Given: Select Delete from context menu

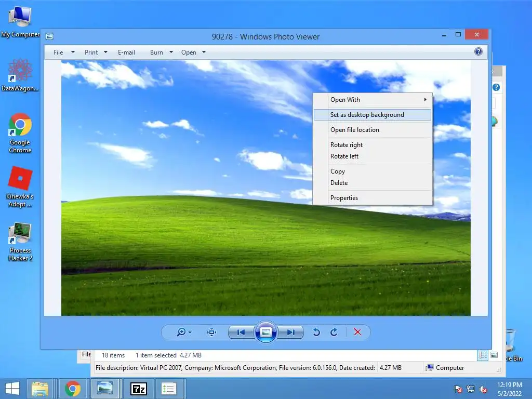Looking at the screenshot, I should (x=373, y=183).
